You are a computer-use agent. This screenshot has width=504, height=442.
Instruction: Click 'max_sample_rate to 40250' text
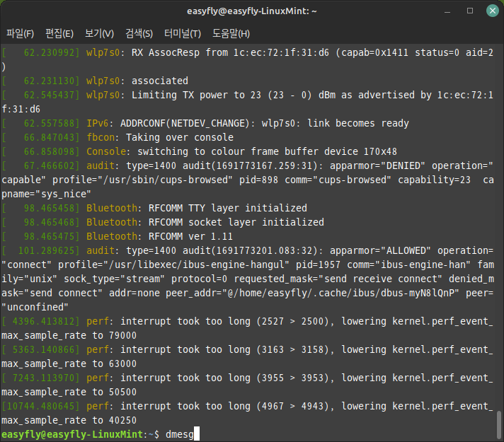tap(69, 420)
